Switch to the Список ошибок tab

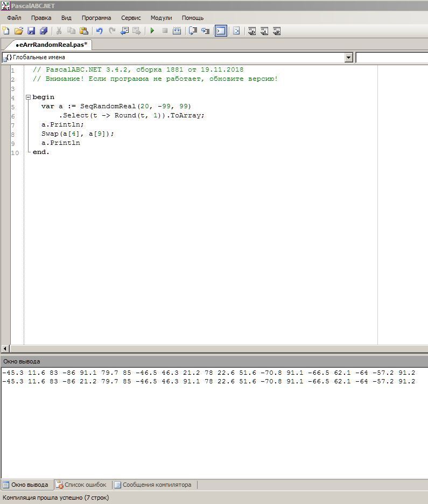82,485
